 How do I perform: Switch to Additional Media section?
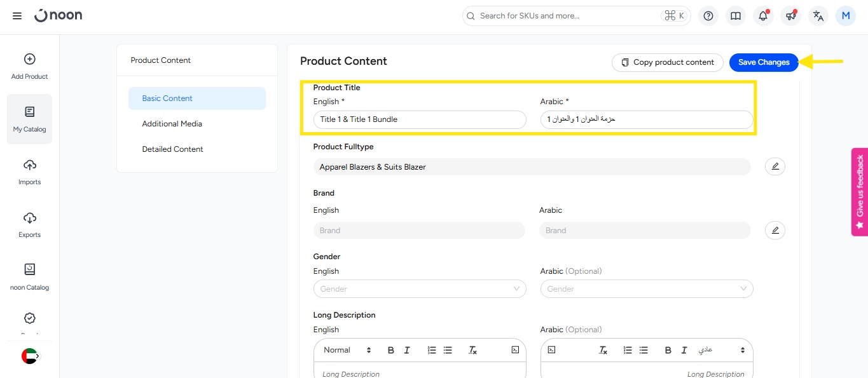172,124
